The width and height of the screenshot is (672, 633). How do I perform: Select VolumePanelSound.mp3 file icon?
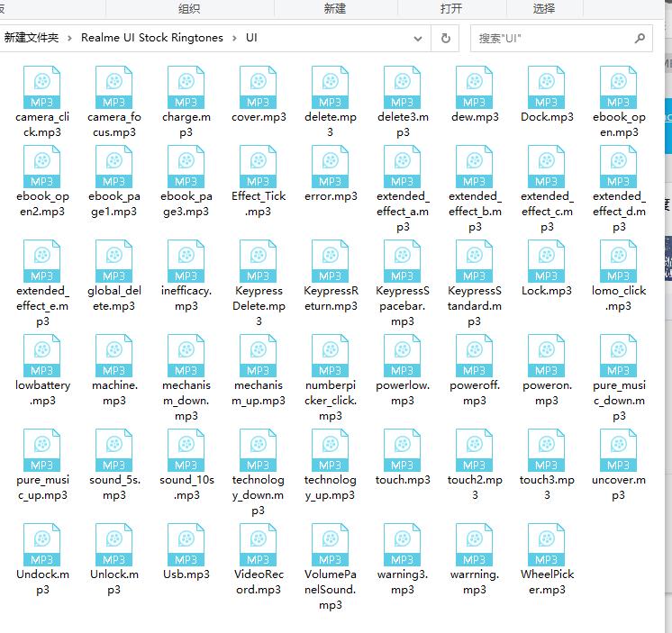coord(330,545)
